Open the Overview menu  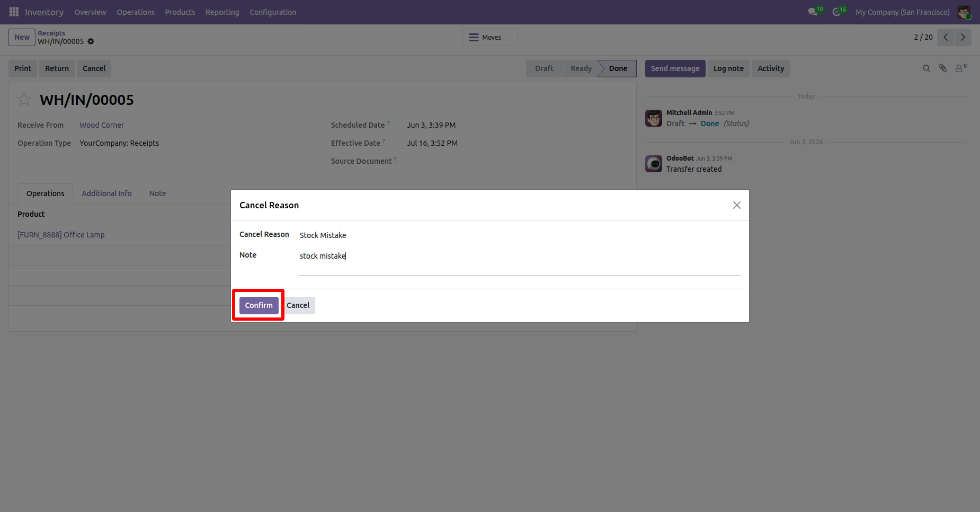(x=90, y=12)
